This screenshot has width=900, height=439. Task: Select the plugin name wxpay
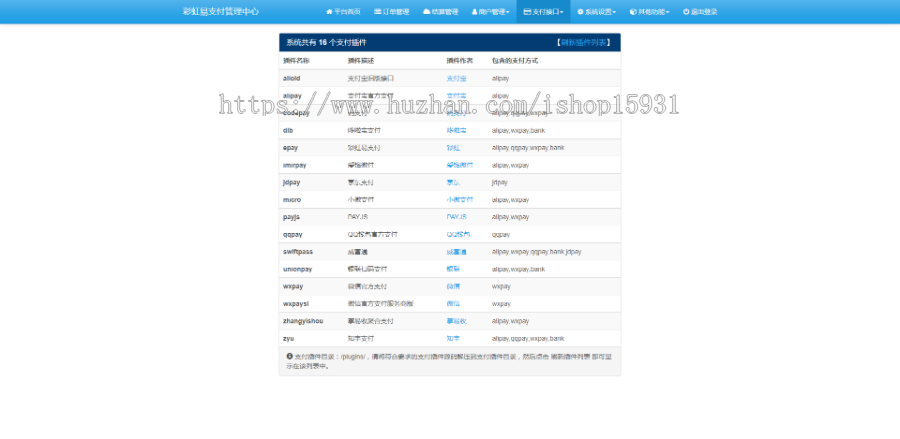click(x=293, y=286)
